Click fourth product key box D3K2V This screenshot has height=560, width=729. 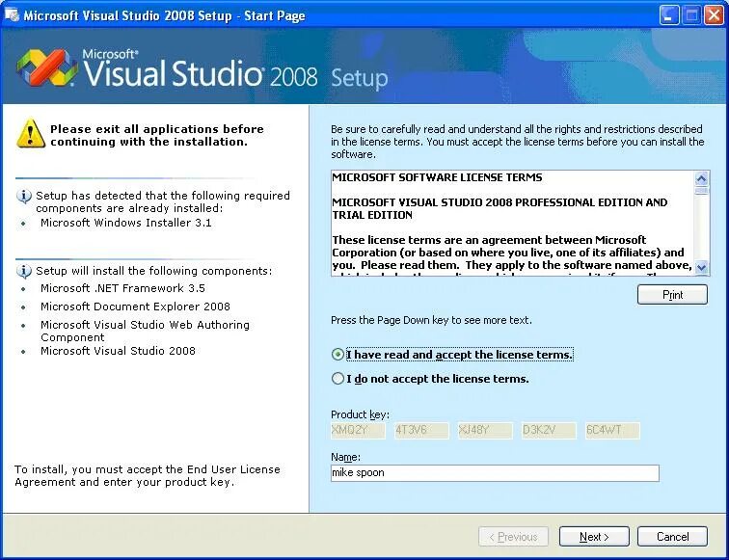click(x=549, y=430)
